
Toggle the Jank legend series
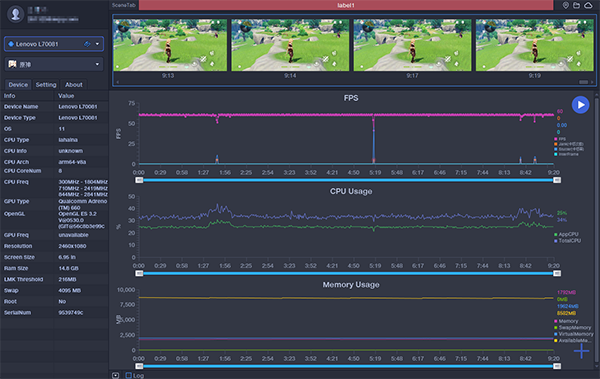tap(569, 144)
